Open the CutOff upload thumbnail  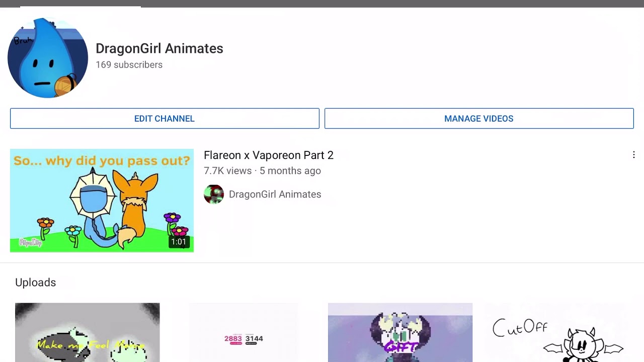pyautogui.click(x=556, y=332)
